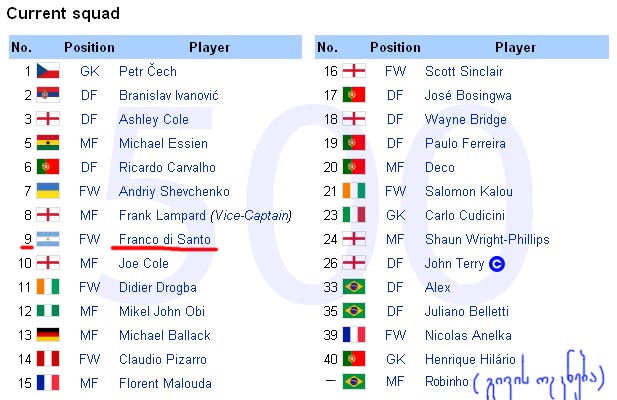This screenshot has height=400, width=617.
Task: Click the captain C icon after John Terry
Action: click(497, 264)
